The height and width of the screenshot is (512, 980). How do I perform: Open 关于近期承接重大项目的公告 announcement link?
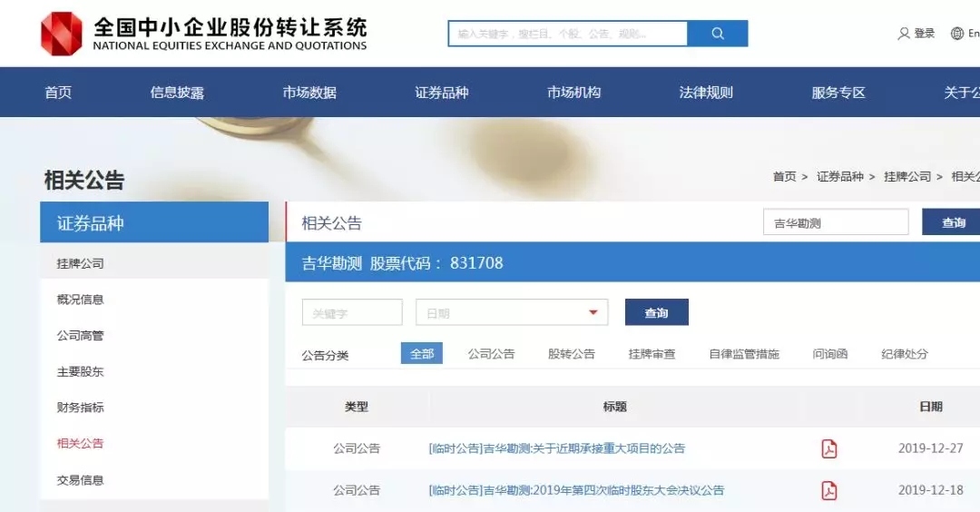557,448
